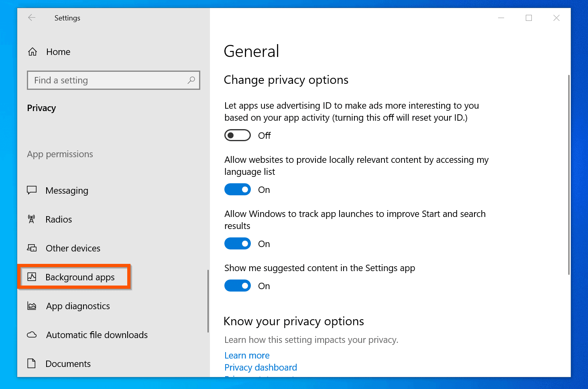Turn off track app launches toggle

[x=238, y=243]
